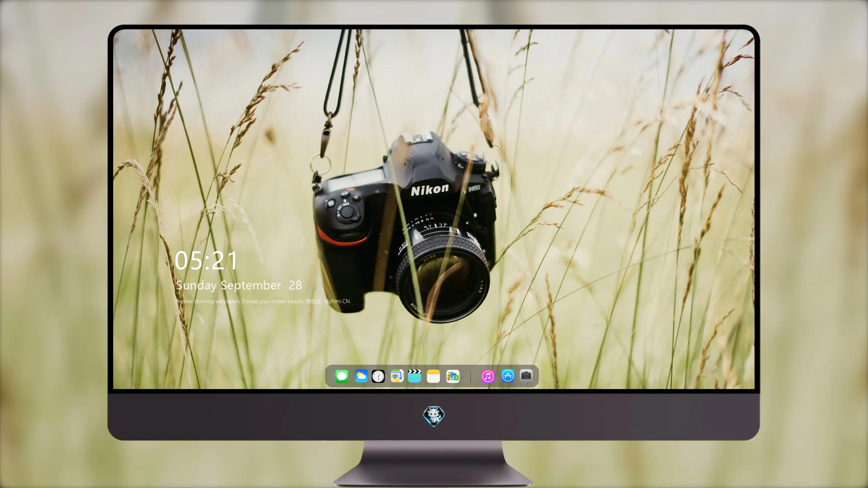Launch the pink iTunes music icon in the dock
868x488 pixels.
tap(488, 376)
